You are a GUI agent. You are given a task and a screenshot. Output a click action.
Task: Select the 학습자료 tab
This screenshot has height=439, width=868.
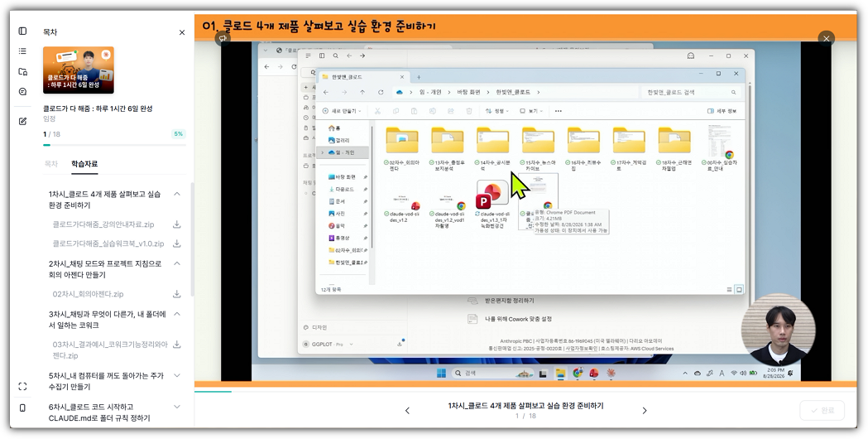pyautogui.click(x=84, y=164)
